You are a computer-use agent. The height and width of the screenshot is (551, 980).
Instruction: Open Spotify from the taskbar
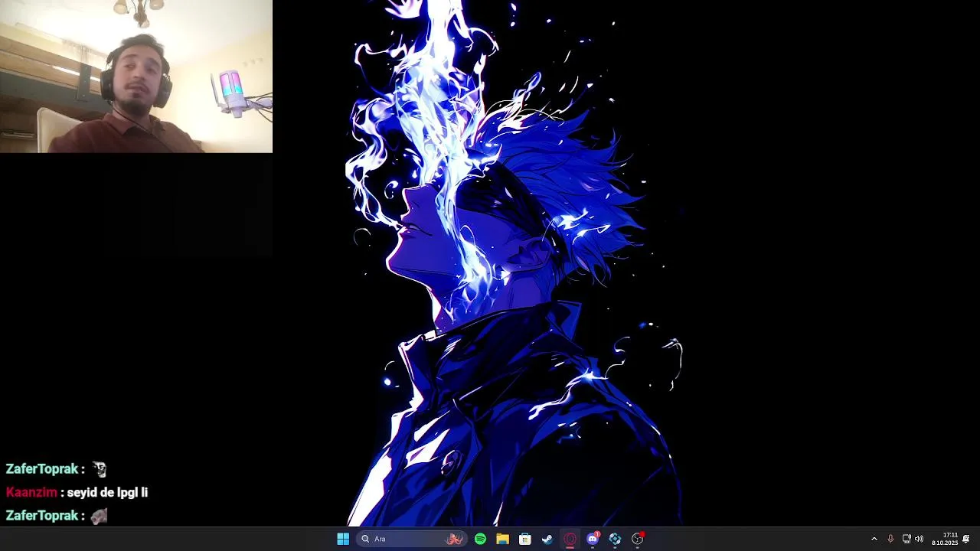click(480, 539)
